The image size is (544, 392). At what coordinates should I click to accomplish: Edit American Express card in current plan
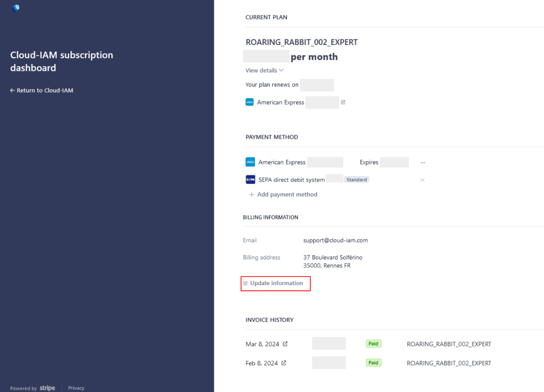tap(343, 102)
